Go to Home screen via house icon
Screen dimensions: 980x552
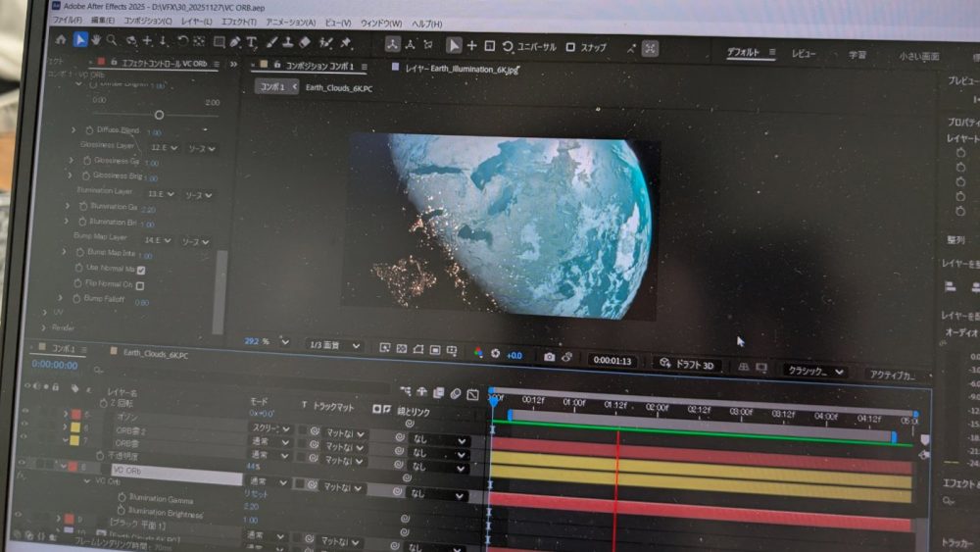click(x=61, y=40)
